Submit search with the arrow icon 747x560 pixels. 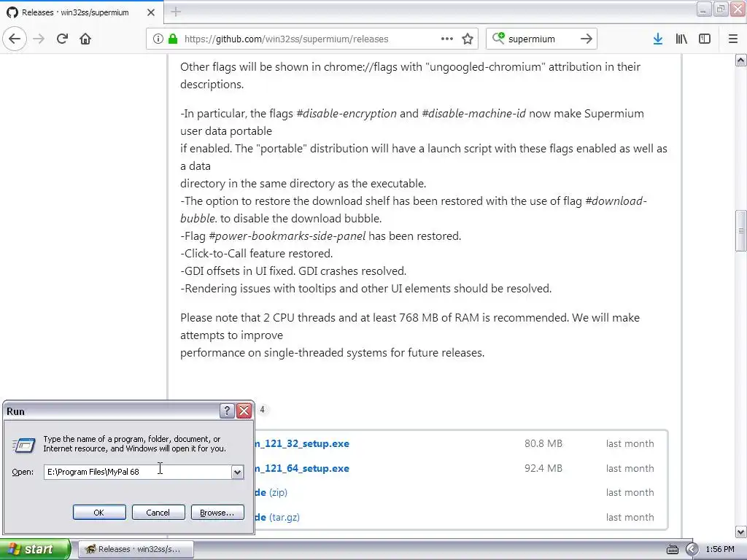tap(587, 39)
